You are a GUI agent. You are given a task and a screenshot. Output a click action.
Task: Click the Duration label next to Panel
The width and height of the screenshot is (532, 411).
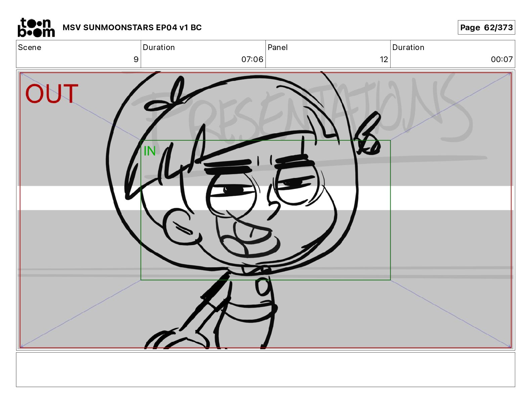click(408, 47)
